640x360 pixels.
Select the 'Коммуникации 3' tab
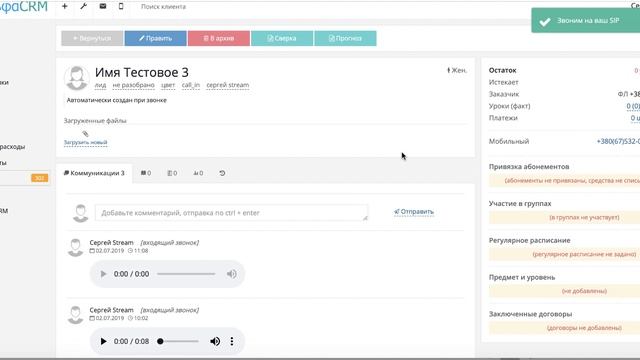pos(94,173)
